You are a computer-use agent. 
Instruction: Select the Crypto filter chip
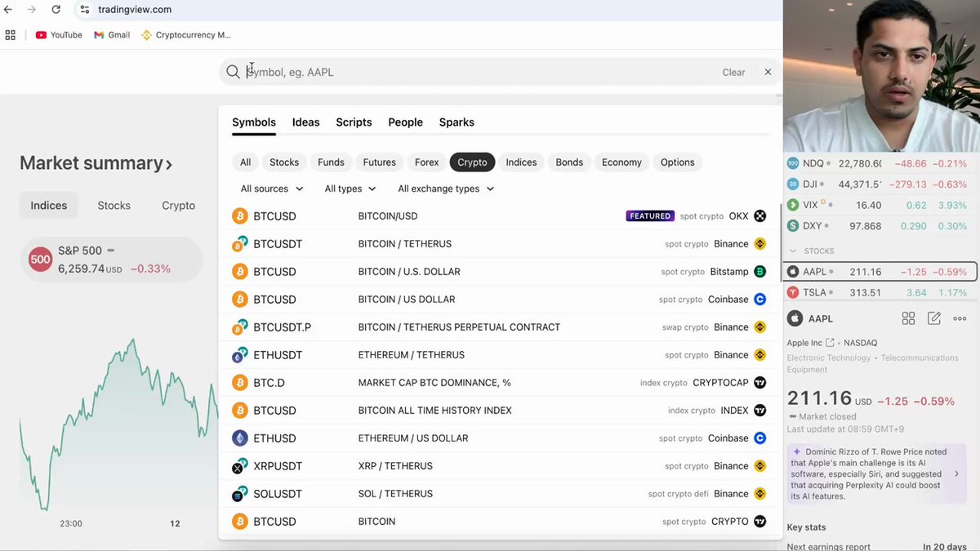point(472,162)
